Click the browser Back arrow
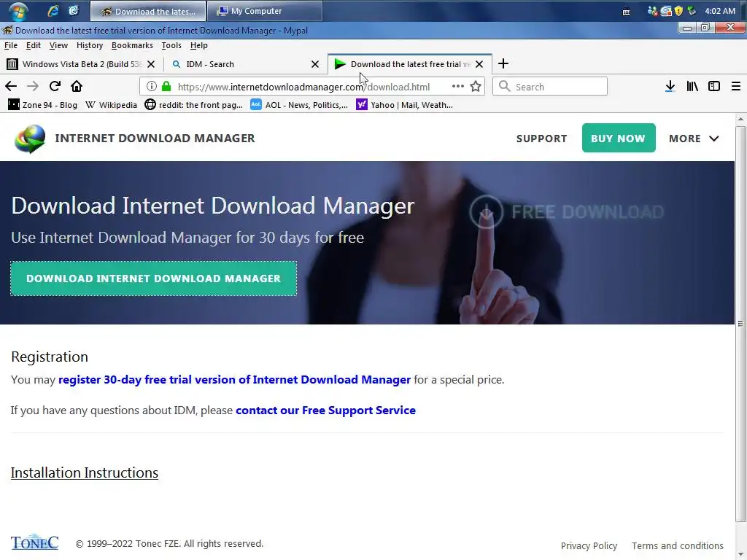 click(11, 86)
